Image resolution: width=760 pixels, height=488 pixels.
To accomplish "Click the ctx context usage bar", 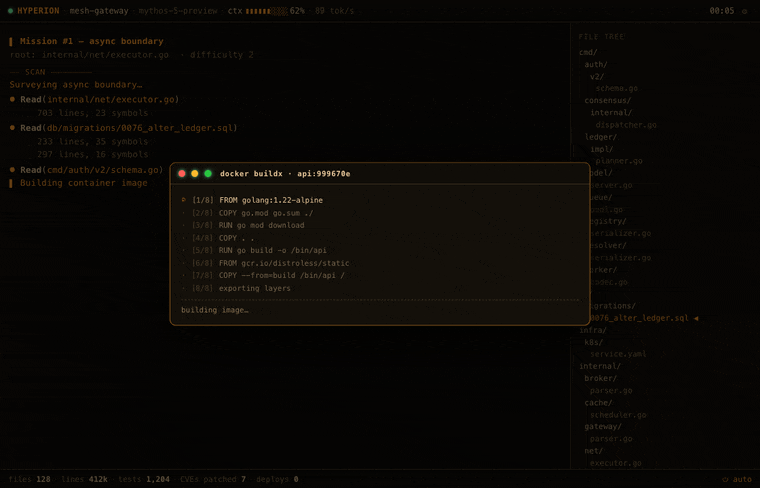I will (x=267, y=11).
